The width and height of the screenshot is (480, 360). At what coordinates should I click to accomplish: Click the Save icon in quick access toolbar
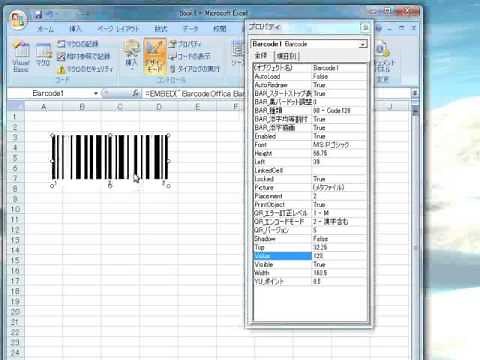38,14
